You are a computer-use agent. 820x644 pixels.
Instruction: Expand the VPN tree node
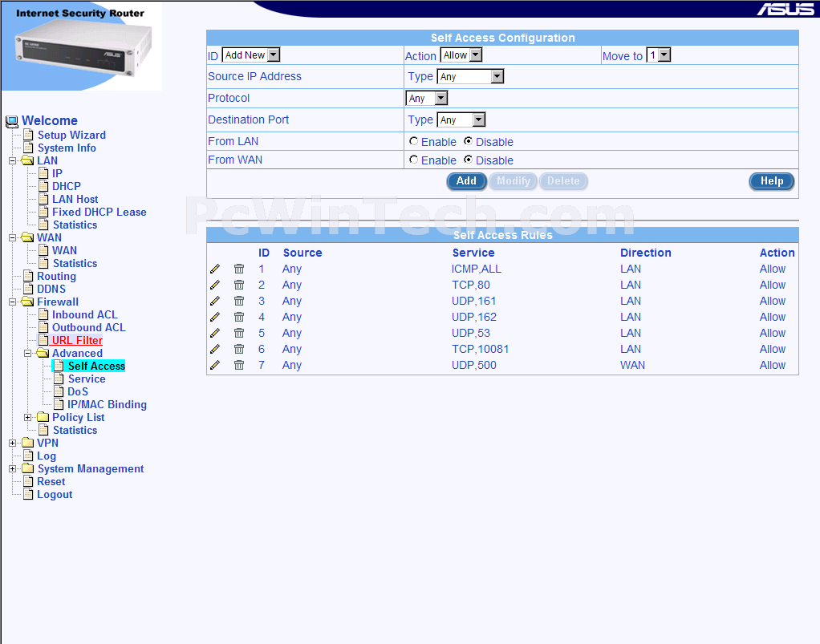click(13, 444)
